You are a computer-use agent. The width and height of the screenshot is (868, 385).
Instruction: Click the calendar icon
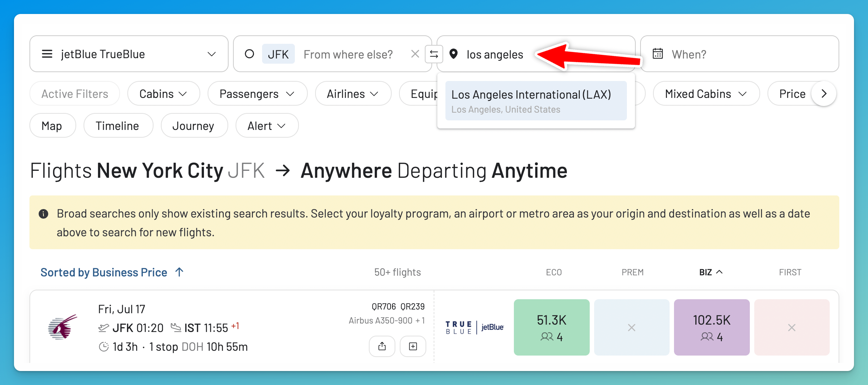(658, 54)
